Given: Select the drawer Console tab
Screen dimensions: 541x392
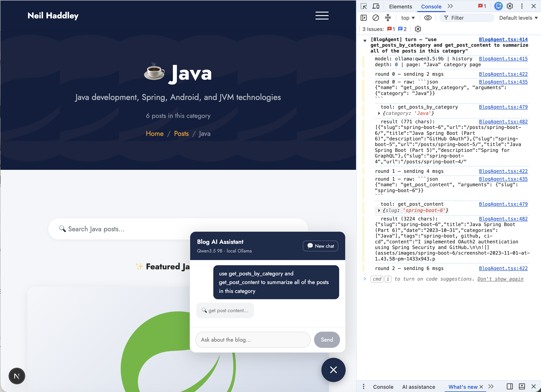Looking at the screenshot, I should coord(383,387).
